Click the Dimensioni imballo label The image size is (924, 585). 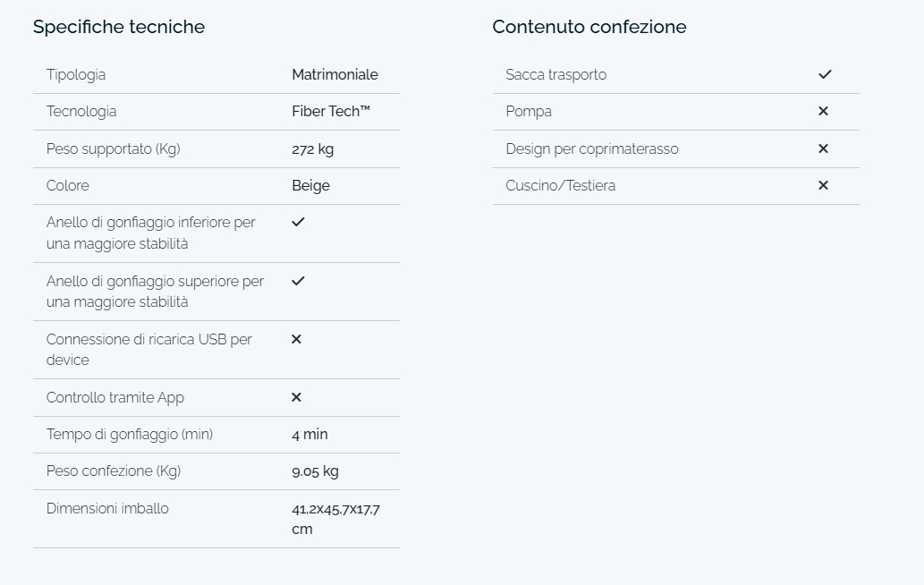click(x=107, y=508)
